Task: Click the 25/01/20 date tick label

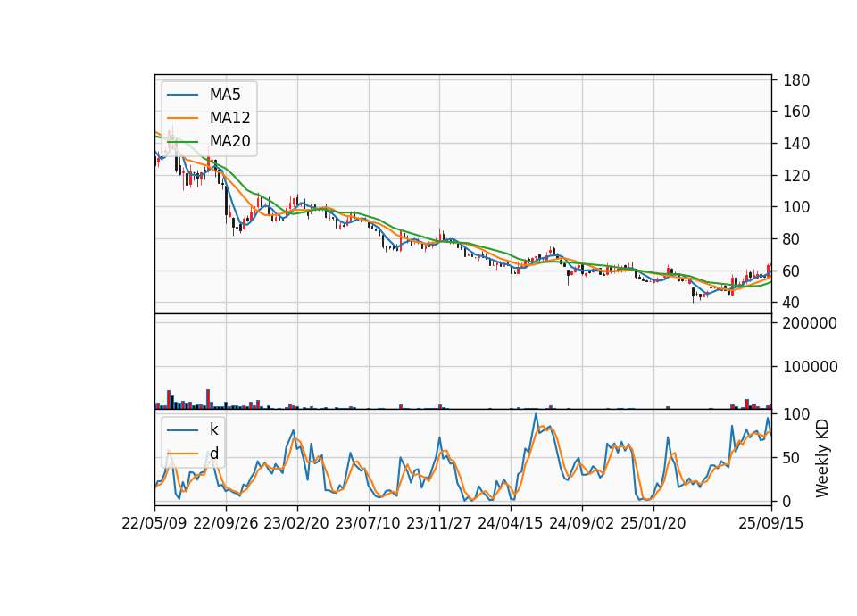Action: pos(653,523)
